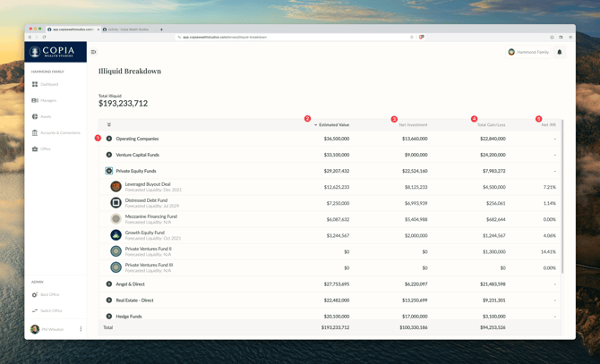The width and height of the screenshot is (600, 364).
Task: Switch to the Activity browser tab
Action: pos(128,30)
